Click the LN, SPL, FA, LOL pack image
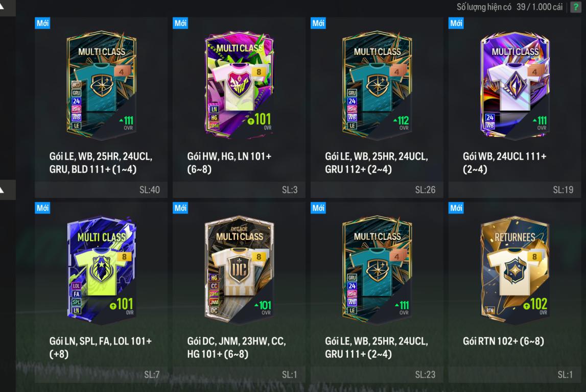This screenshot has height=392, width=586. click(101, 269)
